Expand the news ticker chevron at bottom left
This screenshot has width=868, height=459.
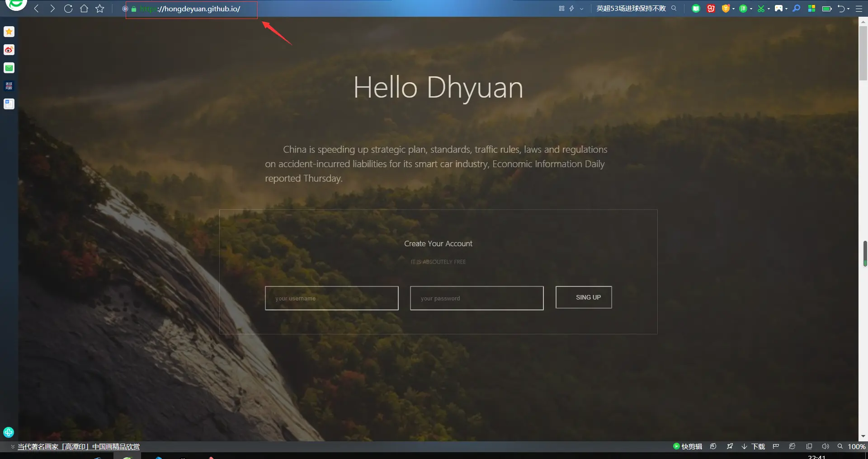click(13, 446)
